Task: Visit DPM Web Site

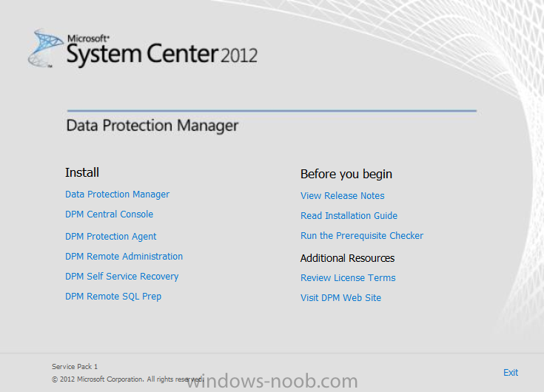Action: pyautogui.click(x=340, y=298)
